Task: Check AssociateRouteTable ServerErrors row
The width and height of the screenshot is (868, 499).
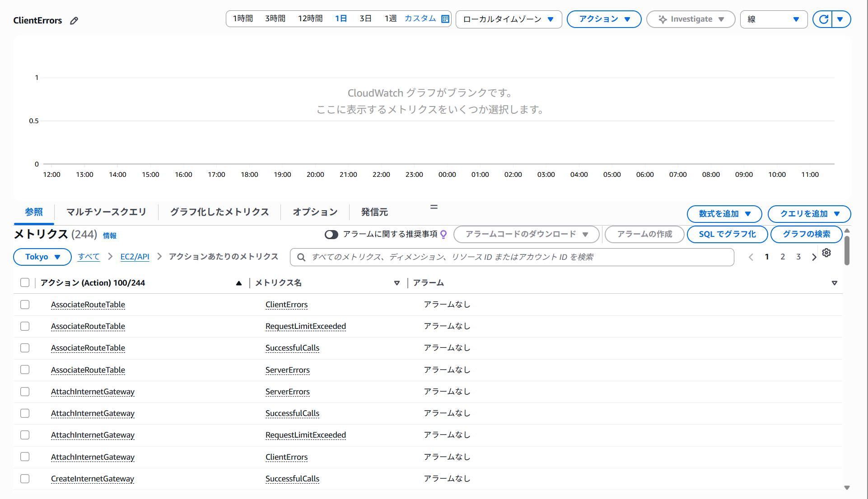Action: coord(25,370)
